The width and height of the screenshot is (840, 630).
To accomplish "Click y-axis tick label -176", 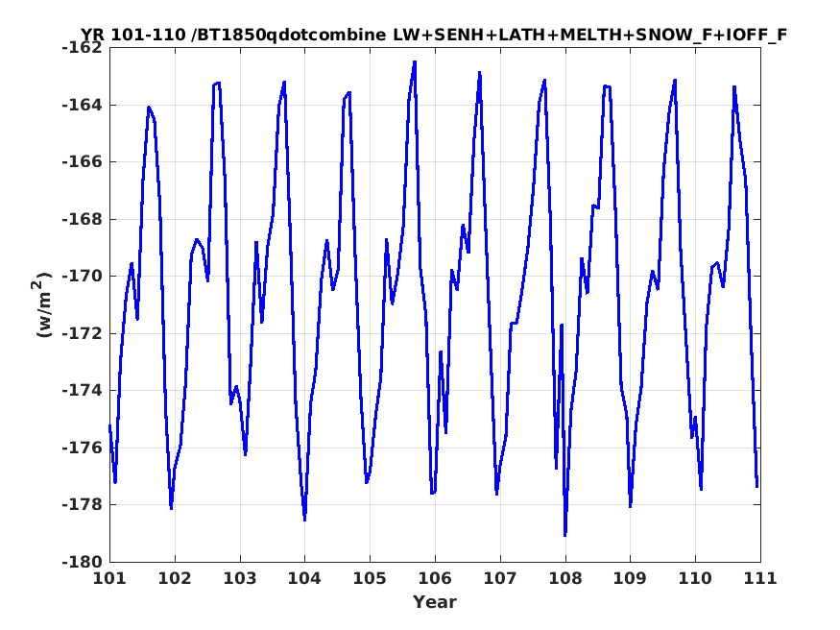I will click(x=82, y=448).
